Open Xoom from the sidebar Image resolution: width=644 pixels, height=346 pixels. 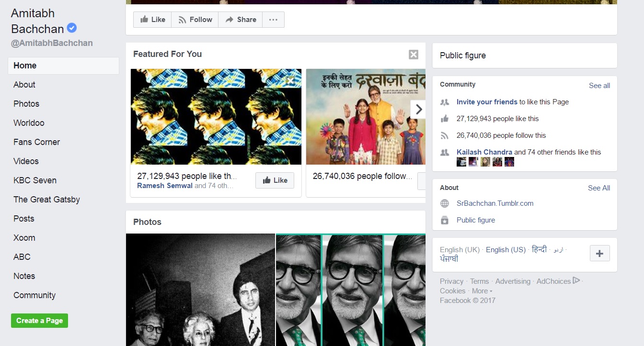[x=24, y=238]
